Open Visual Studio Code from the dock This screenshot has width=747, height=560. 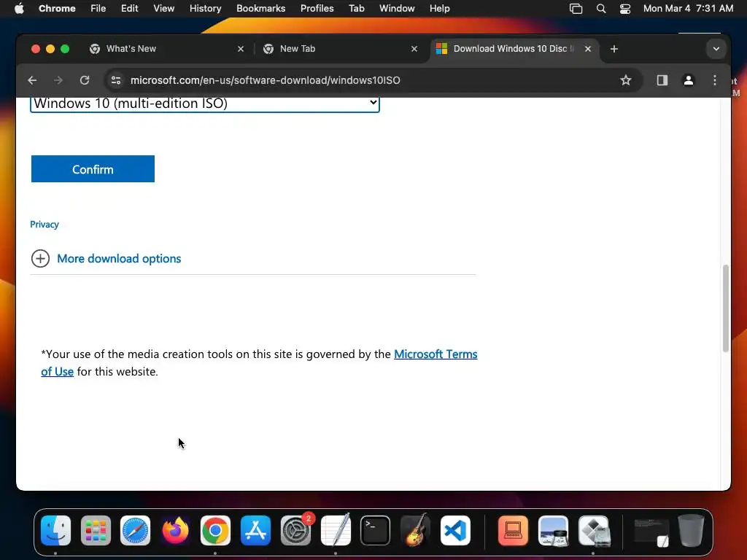click(455, 531)
